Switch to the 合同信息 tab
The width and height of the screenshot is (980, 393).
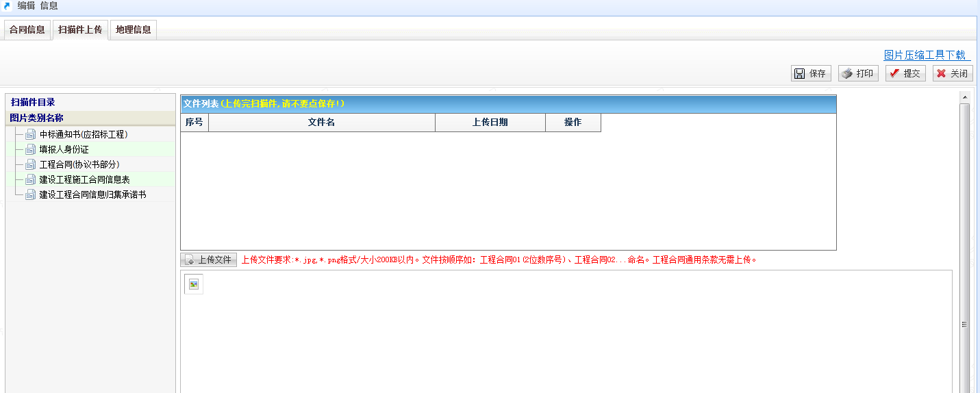tap(27, 30)
